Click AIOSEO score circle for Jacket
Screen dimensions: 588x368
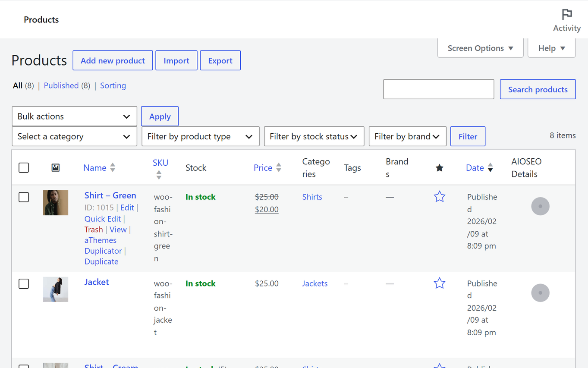[x=540, y=293]
